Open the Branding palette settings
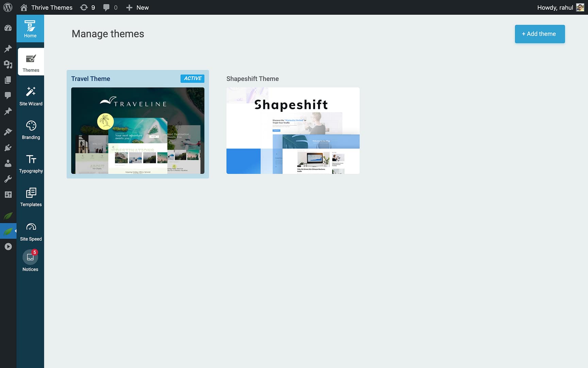Viewport: 588px width, 368px height. (31, 129)
